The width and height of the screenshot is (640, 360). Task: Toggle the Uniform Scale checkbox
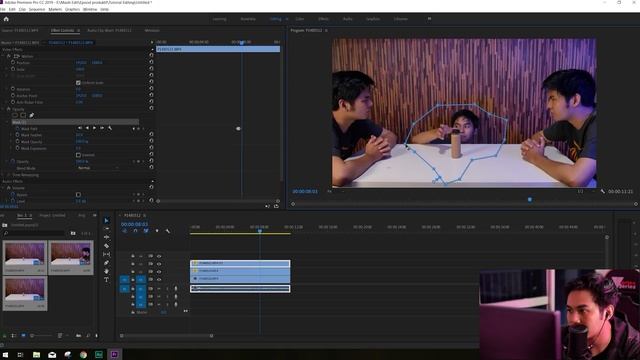coord(78,82)
